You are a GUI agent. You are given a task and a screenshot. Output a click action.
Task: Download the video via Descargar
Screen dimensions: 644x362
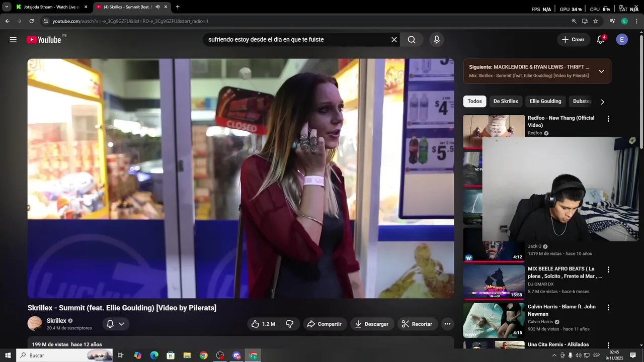[x=372, y=324]
